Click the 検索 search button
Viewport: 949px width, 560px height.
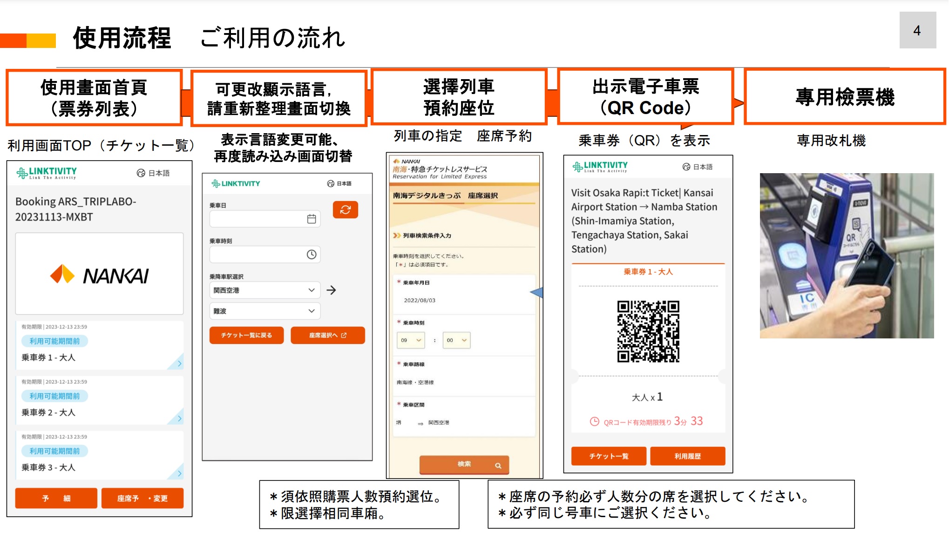(x=464, y=465)
